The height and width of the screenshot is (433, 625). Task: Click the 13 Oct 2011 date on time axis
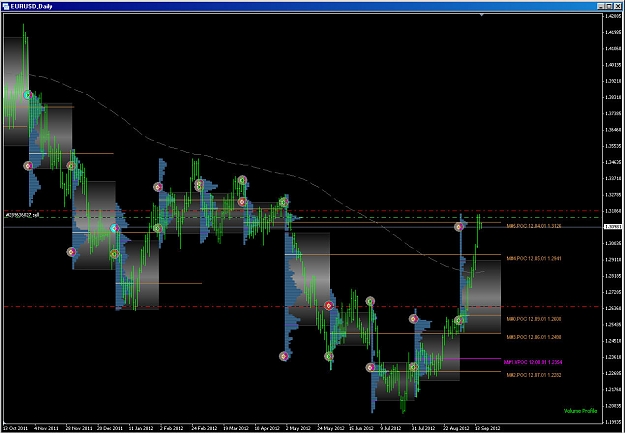click(x=15, y=428)
